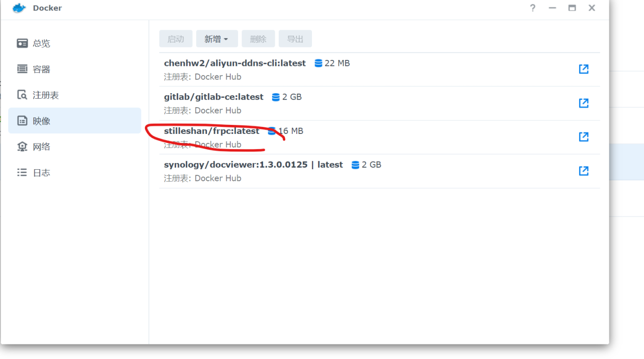Go to the 容器 containers section

[41, 69]
